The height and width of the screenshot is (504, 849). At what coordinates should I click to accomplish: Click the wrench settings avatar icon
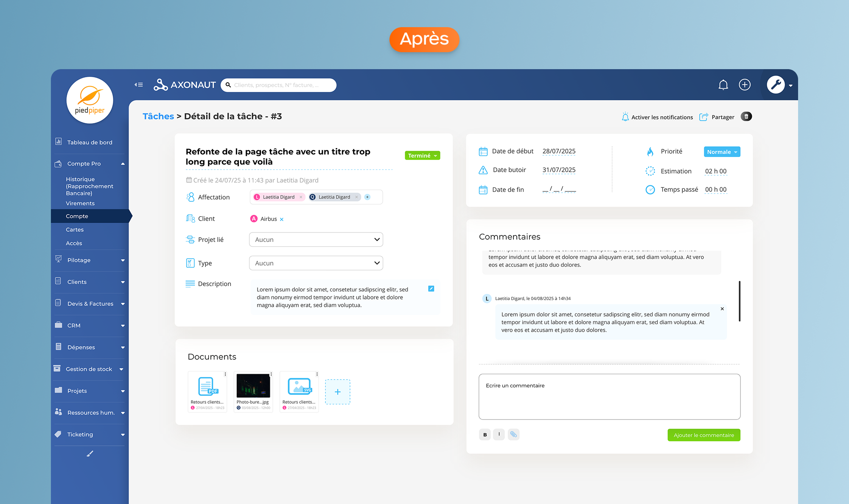coord(776,85)
